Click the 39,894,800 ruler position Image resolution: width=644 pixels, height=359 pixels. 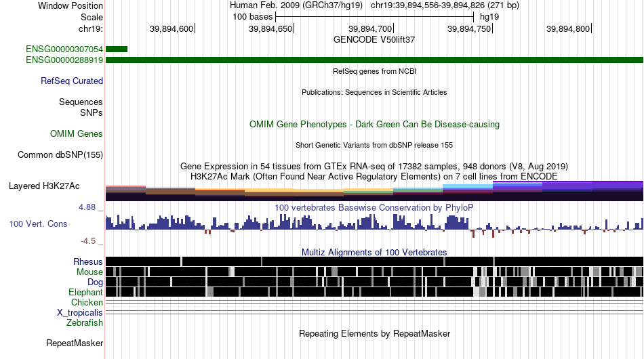point(569,28)
